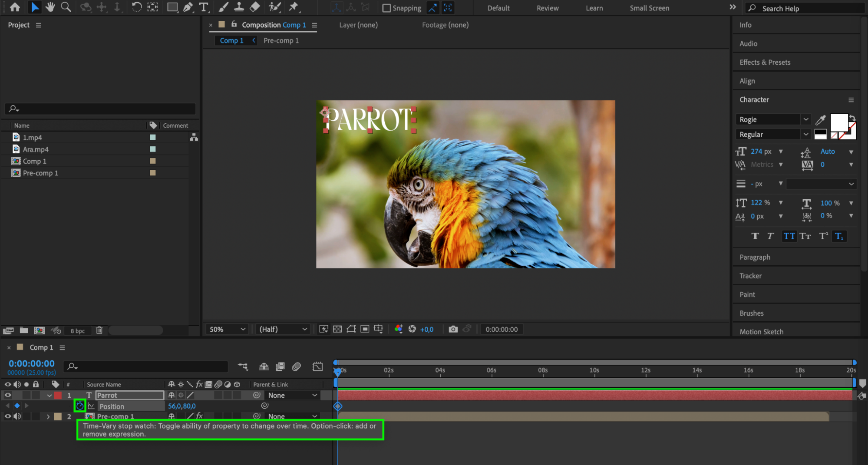Pick the Puppet Pin tool

[x=294, y=7]
